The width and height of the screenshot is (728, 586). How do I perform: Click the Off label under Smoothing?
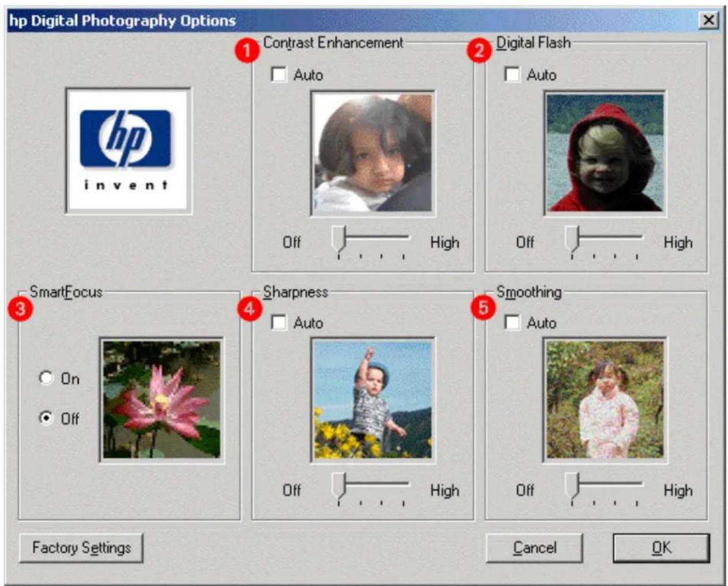[x=525, y=491]
